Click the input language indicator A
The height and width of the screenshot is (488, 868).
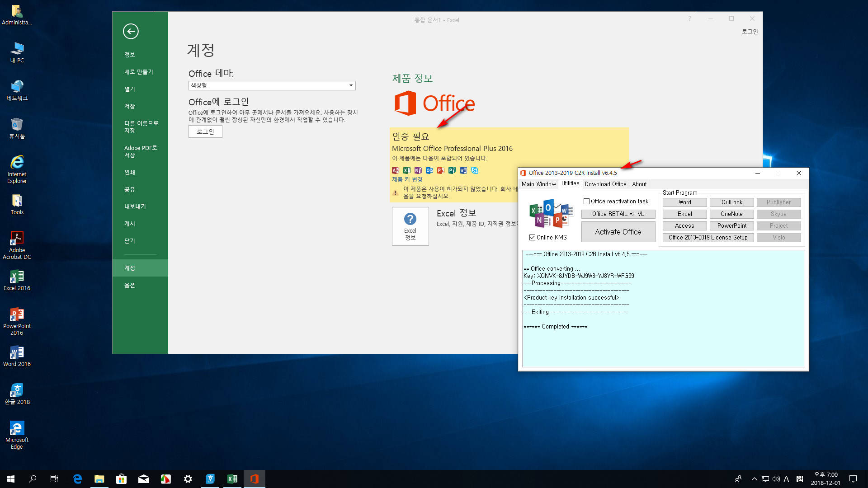(787, 479)
